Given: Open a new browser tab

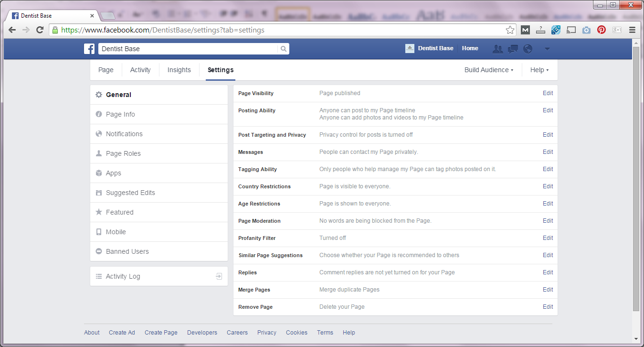Looking at the screenshot, I should [108, 16].
